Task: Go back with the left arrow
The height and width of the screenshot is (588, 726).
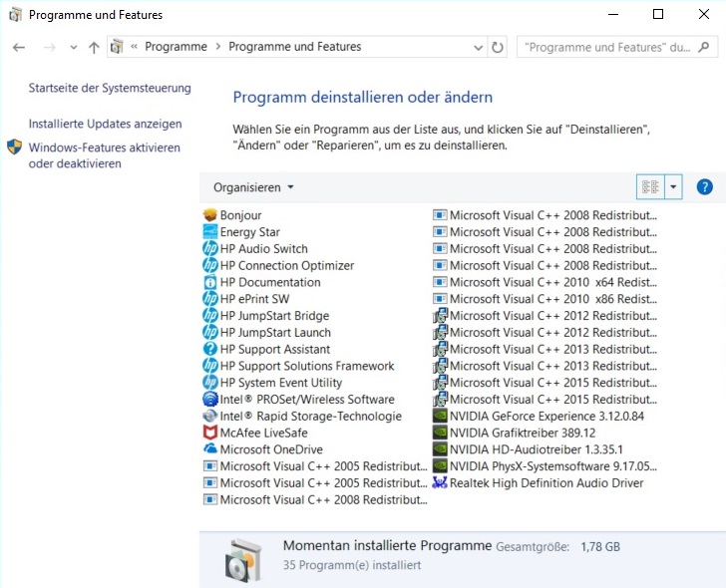Action: (19, 47)
